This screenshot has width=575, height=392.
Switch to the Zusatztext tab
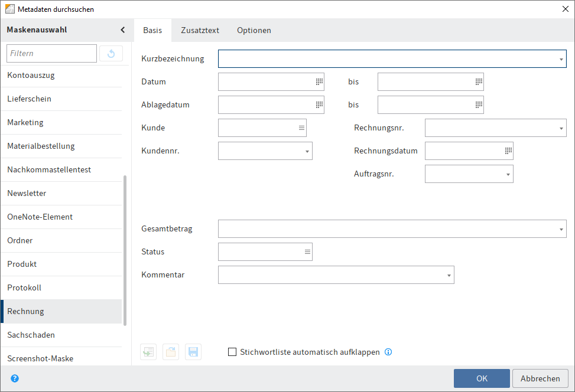pyautogui.click(x=200, y=31)
